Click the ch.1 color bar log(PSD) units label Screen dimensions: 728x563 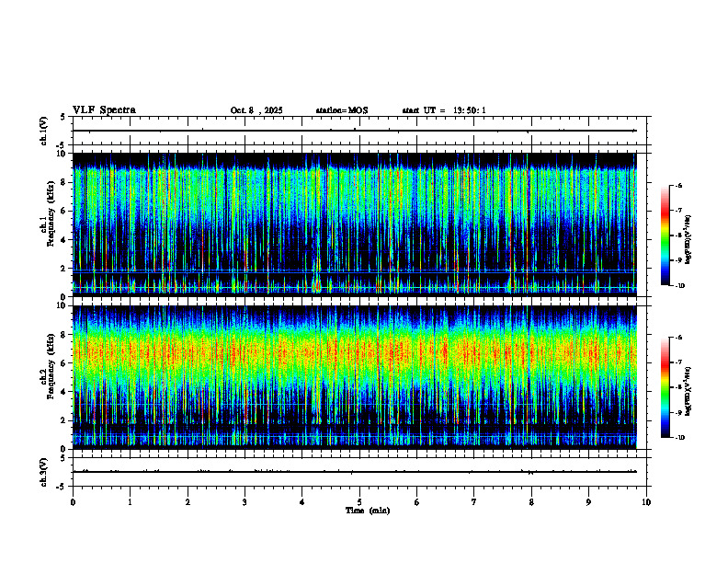pos(688,240)
